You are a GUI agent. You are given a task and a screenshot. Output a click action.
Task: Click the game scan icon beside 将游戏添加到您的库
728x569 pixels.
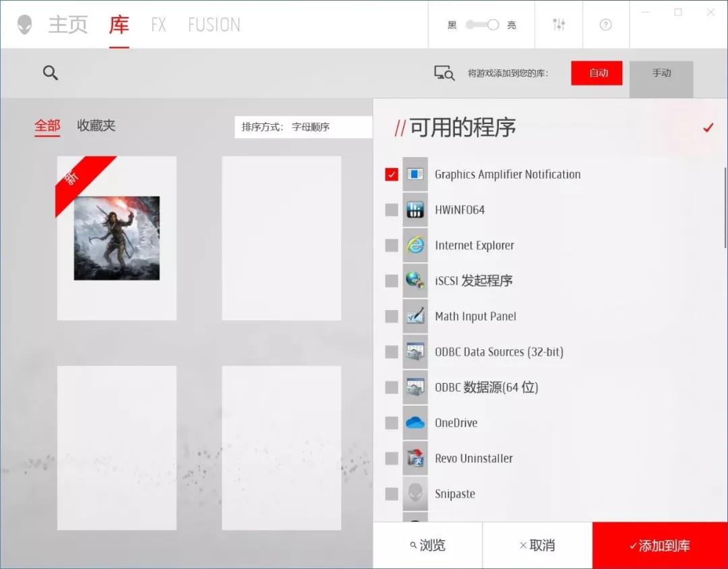click(x=444, y=73)
